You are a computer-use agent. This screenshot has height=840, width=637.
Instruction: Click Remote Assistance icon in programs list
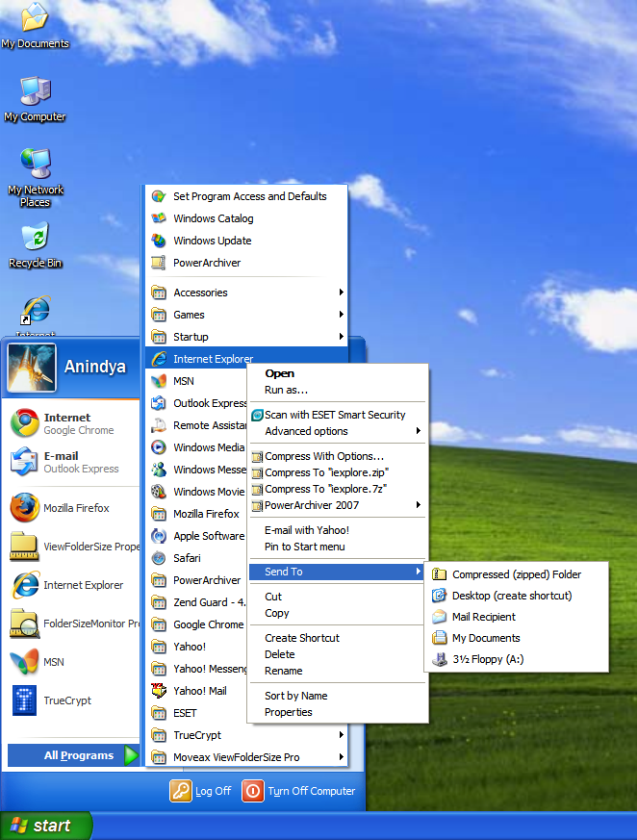pos(159,425)
